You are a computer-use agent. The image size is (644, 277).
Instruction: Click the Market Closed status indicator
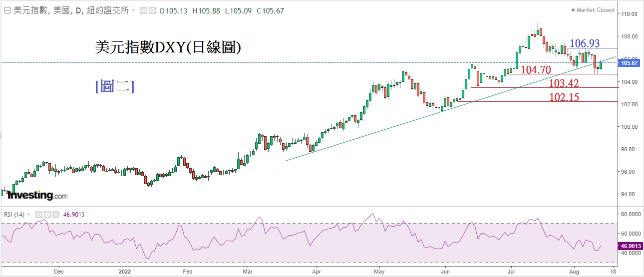click(x=593, y=10)
